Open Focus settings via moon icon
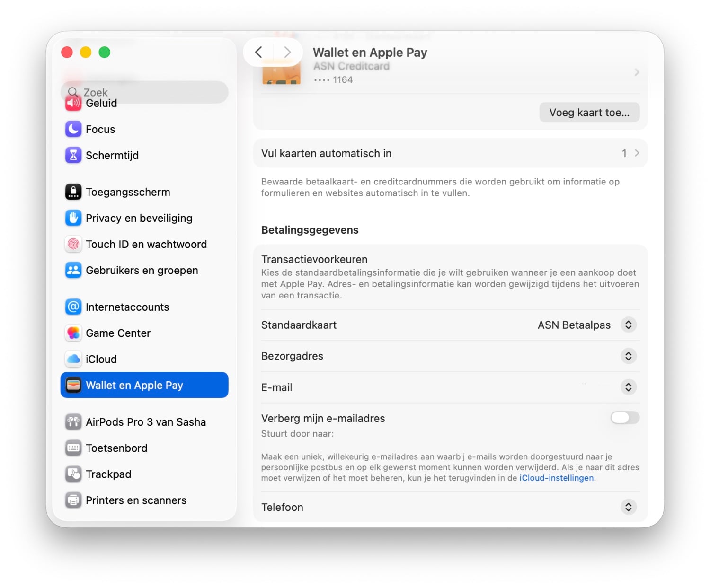This screenshot has height=588, width=710. (73, 129)
